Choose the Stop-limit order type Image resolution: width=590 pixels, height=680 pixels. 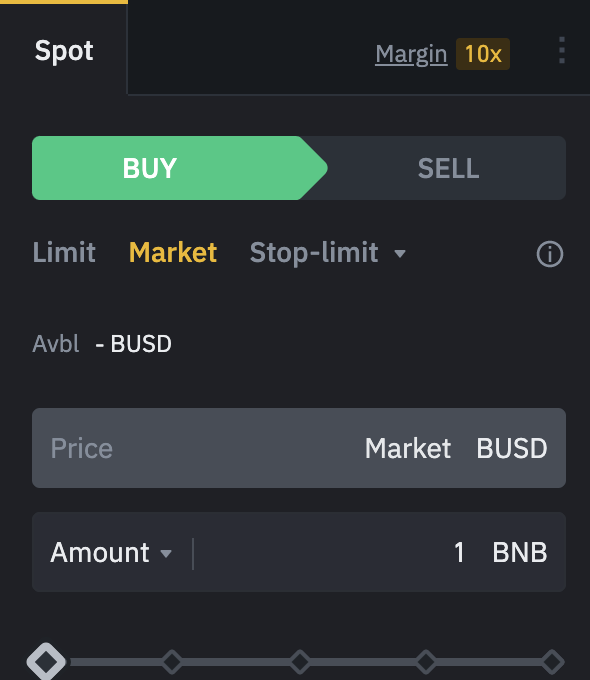coord(314,253)
